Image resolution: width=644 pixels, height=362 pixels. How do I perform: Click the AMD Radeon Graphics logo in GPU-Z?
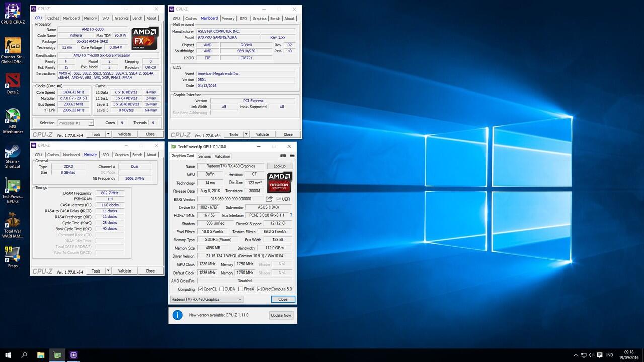pyautogui.click(x=279, y=183)
